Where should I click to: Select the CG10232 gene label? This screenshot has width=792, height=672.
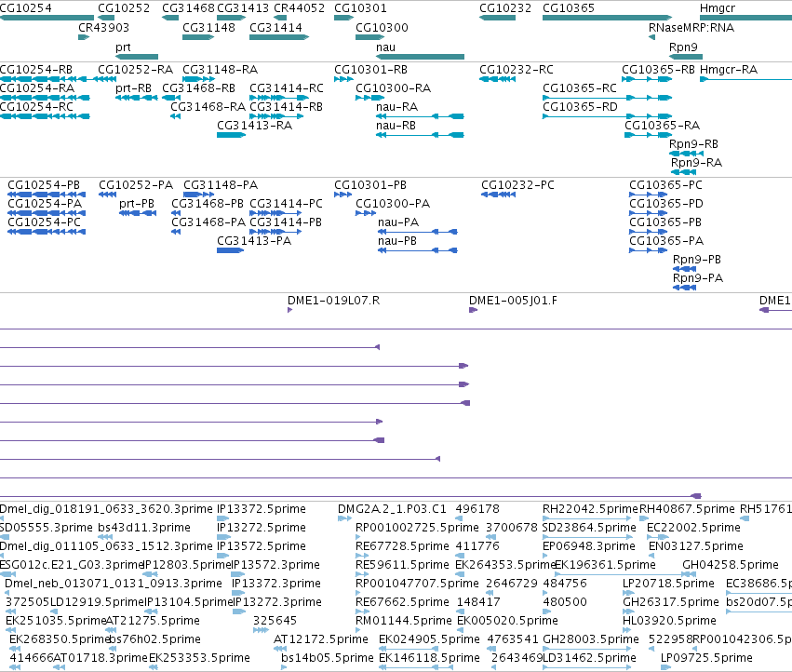pyautogui.click(x=505, y=8)
